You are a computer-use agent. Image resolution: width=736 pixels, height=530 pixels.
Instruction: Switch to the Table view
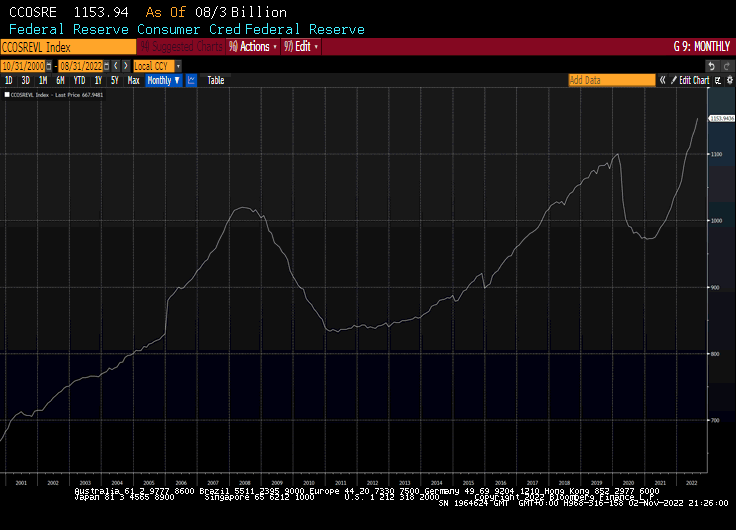[x=216, y=80]
